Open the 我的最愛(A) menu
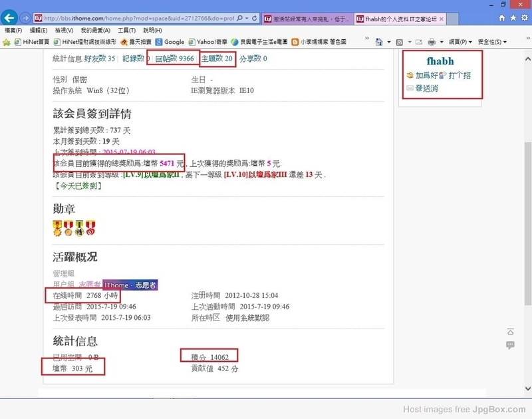Screen dimensions: 532x419 (95, 31)
